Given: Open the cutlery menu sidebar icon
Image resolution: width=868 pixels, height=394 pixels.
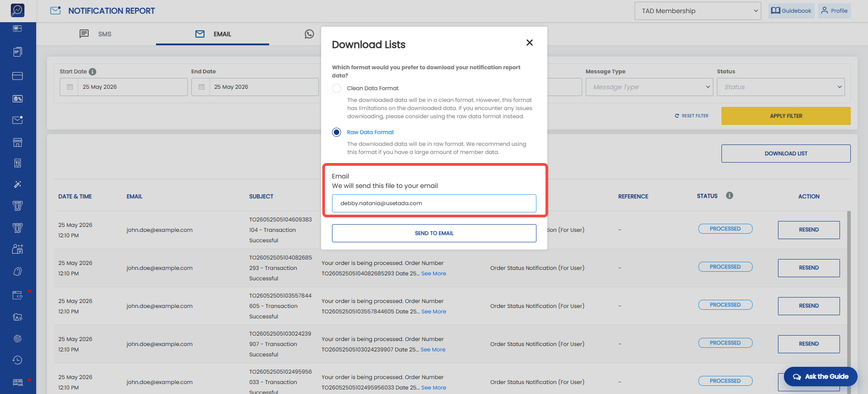Looking at the screenshot, I should click(18, 163).
